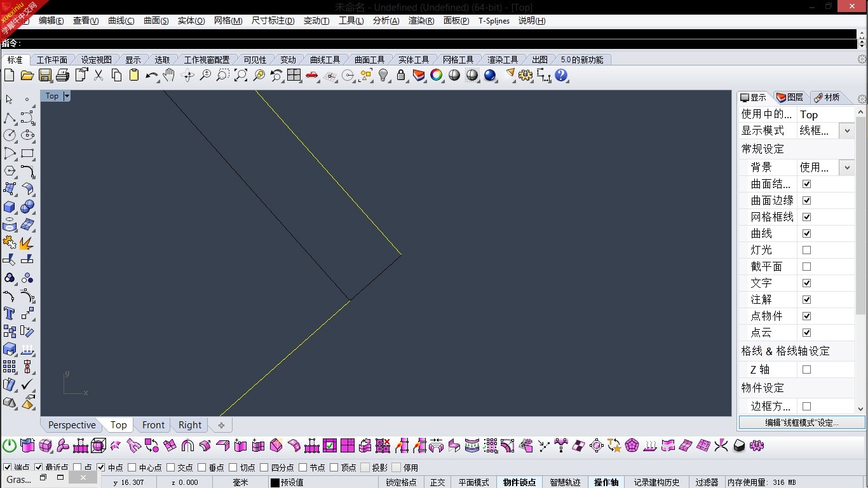Switch to the Perspective viewport tab
This screenshot has width=868, height=488.
coord(72,425)
